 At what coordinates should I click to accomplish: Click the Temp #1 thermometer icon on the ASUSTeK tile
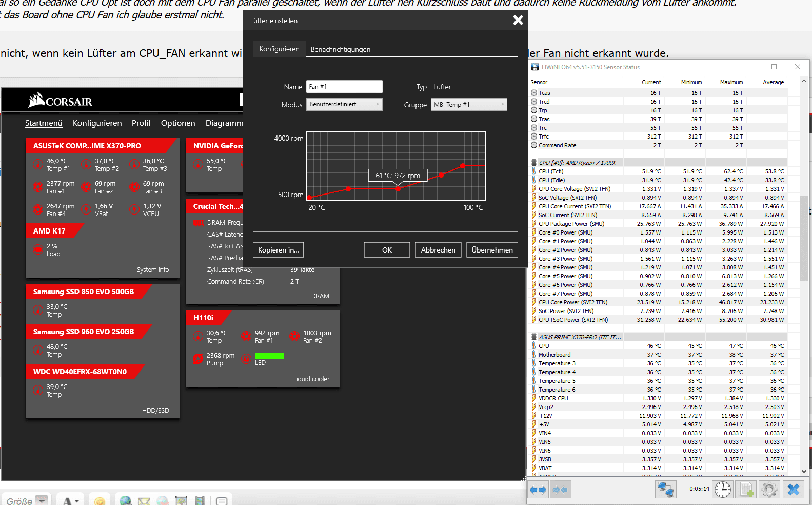(x=37, y=164)
